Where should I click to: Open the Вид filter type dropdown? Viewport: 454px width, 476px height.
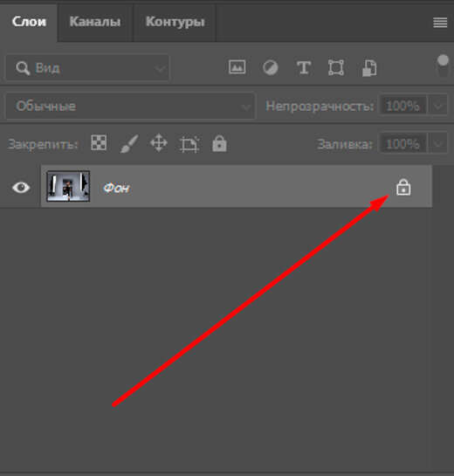(x=87, y=68)
